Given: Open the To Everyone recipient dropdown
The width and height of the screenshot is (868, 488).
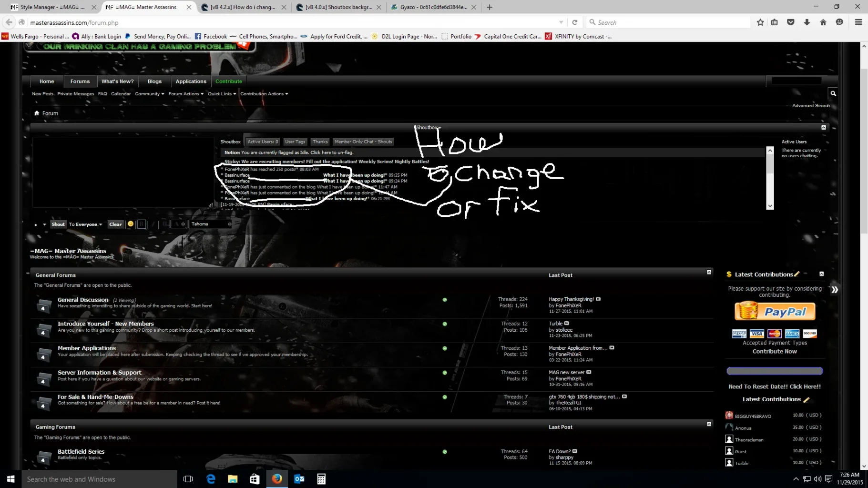Looking at the screenshot, I should tap(86, 224).
